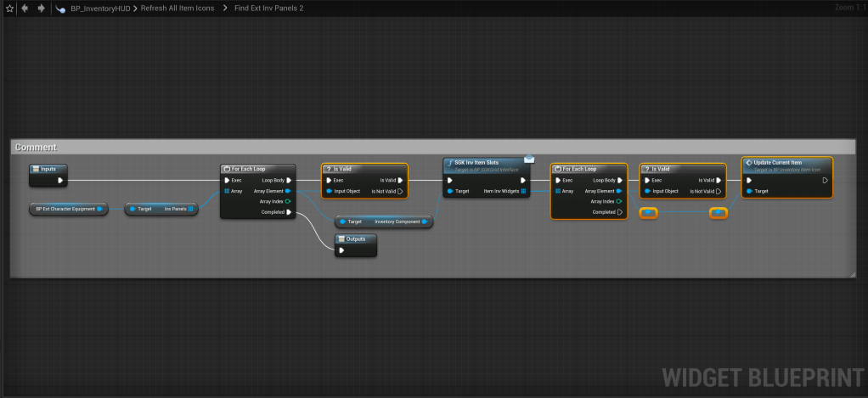868x398 pixels.
Task: Click the blueprint graph icon before BP_InventoryHUD
Action: [x=63, y=8]
